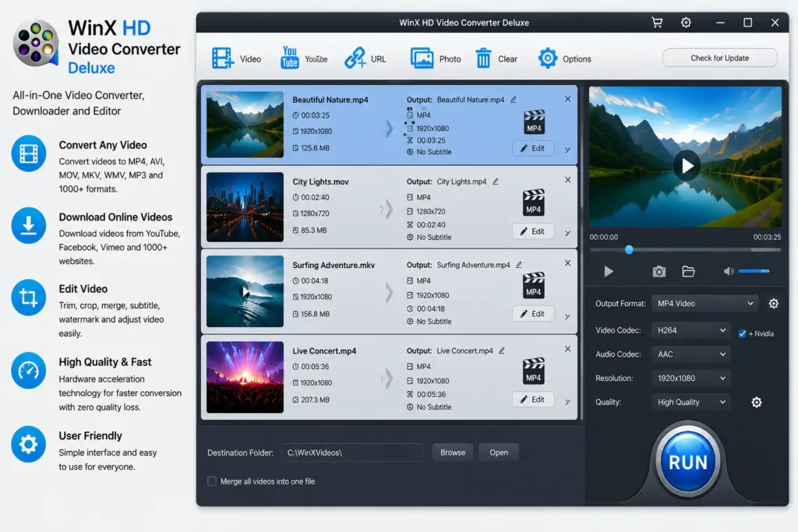Screen dimensions: 798x532
Task: Expand details chevron for Surfing Adventure row
Action: (x=567, y=316)
